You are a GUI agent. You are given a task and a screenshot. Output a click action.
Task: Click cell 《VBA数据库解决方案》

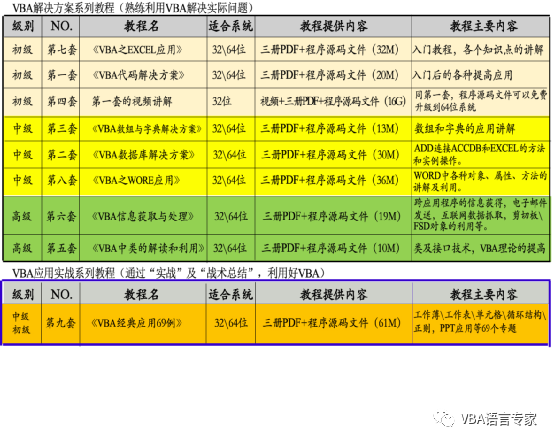coord(143,155)
